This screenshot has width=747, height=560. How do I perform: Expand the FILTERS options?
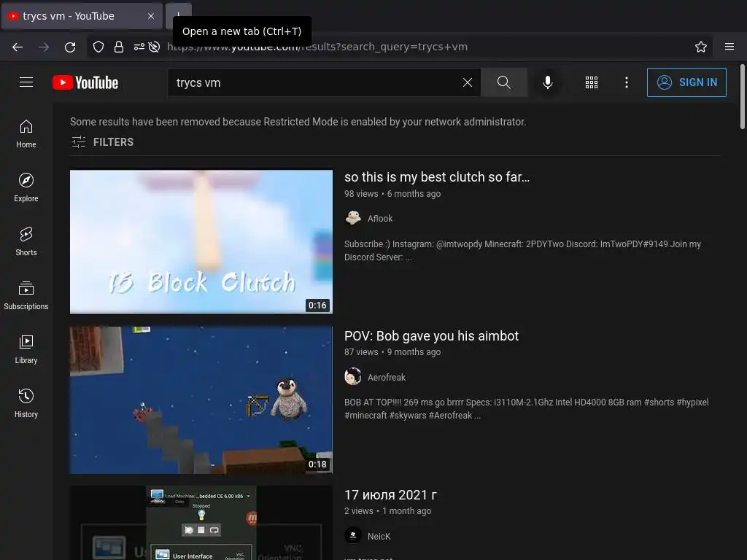point(102,142)
